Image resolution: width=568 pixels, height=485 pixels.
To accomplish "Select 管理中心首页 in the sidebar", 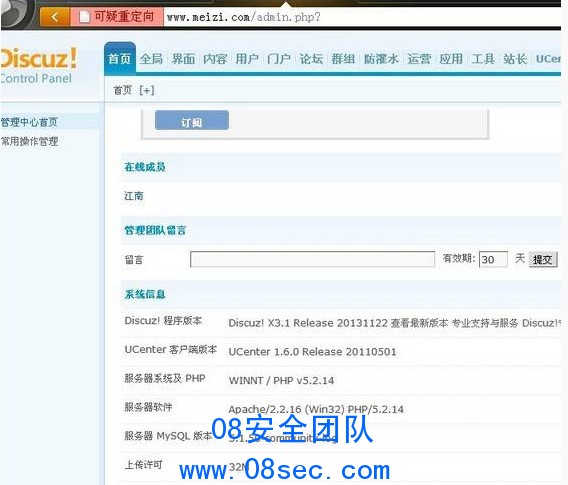I will [29, 122].
